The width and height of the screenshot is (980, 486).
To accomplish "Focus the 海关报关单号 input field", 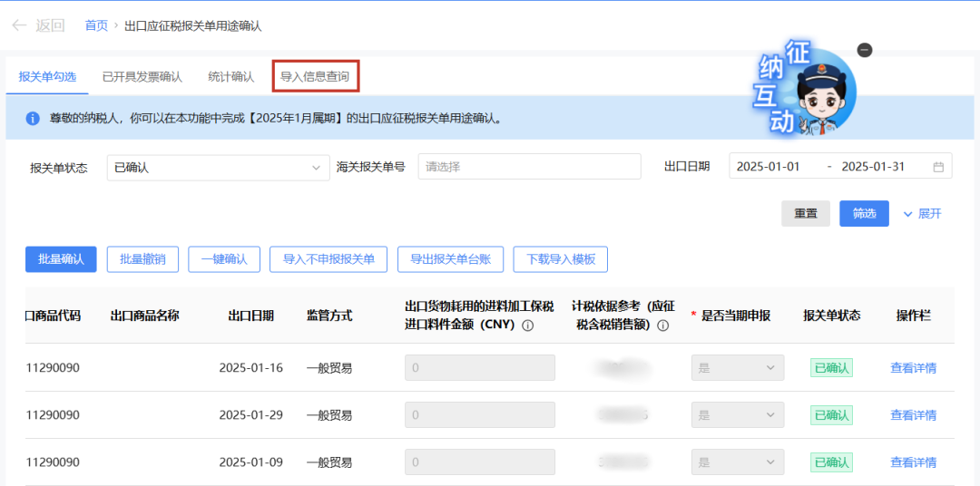I will point(529,167).
